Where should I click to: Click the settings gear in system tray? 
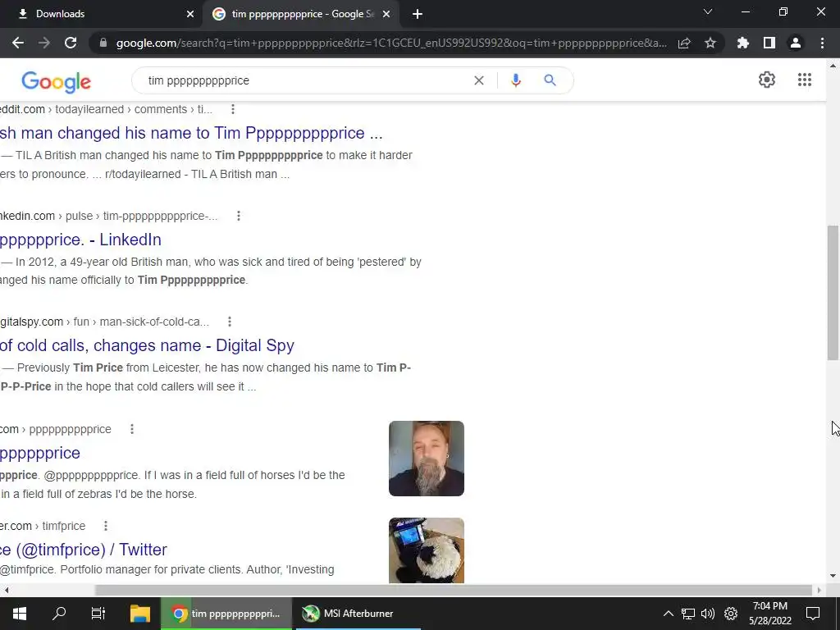pos(731,614)
